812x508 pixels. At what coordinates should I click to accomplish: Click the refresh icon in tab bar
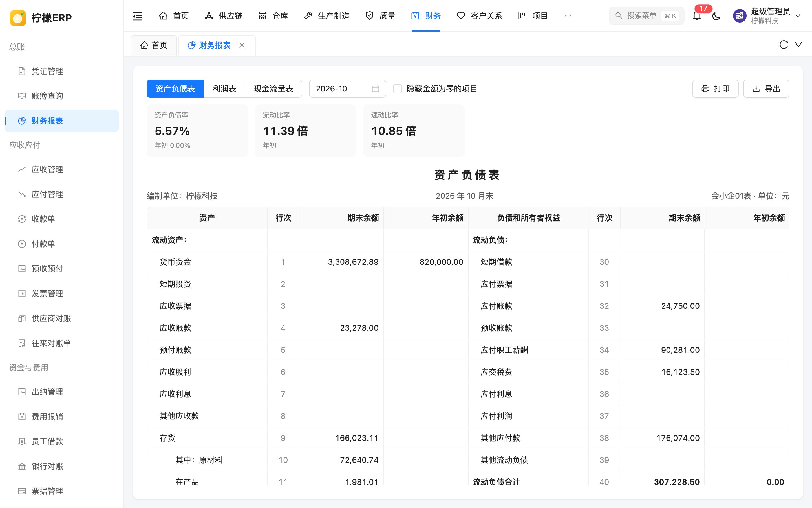pos(784,45)
